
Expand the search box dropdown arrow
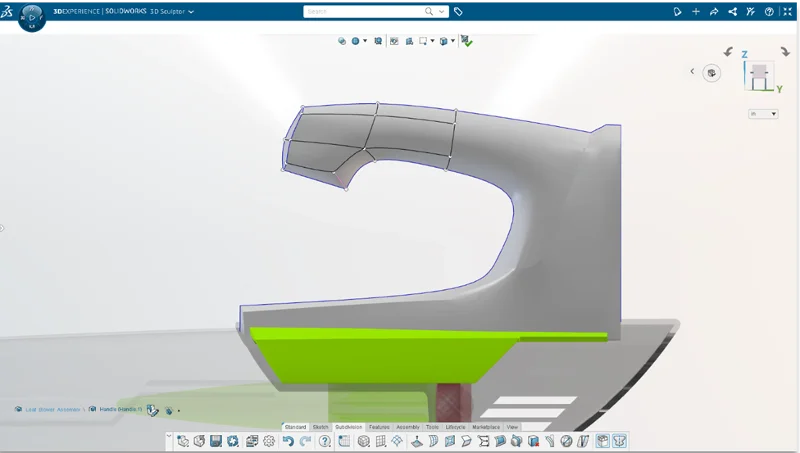point(442,12)
